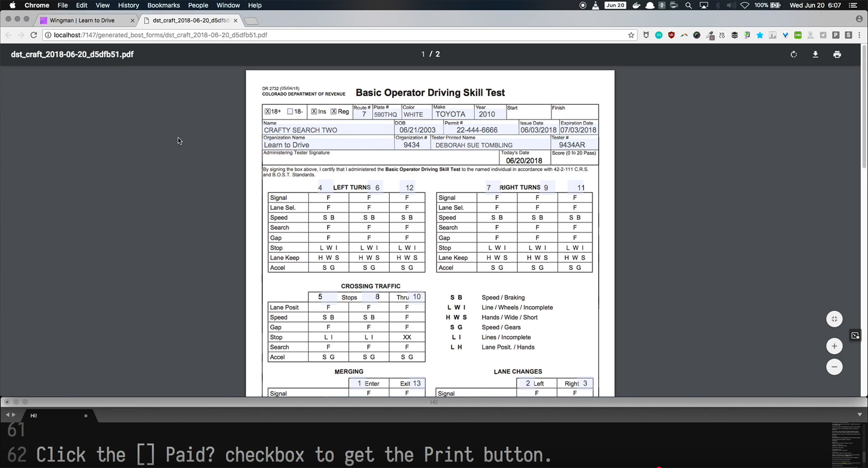Open the Chrome three-dot menu

(x=859, y=35)
